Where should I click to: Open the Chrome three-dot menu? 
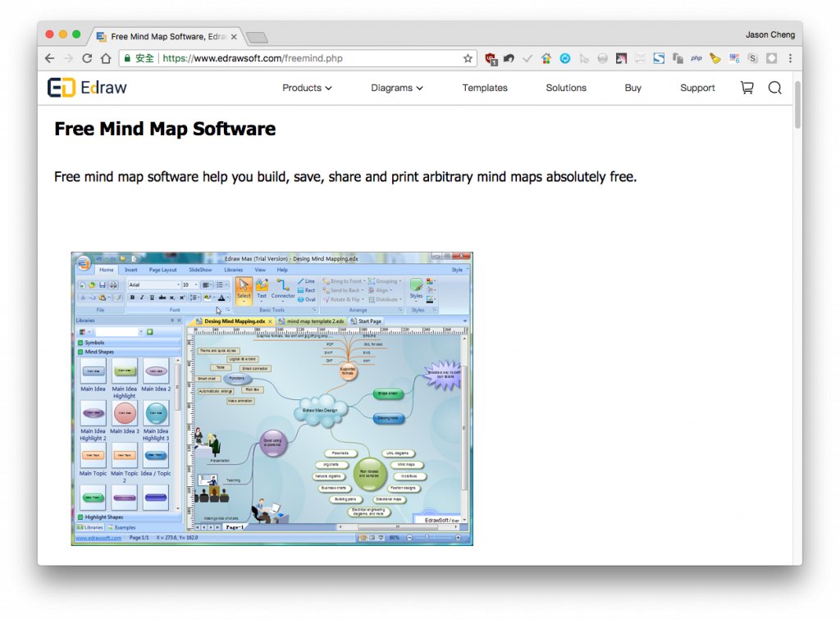pos(790,58)
